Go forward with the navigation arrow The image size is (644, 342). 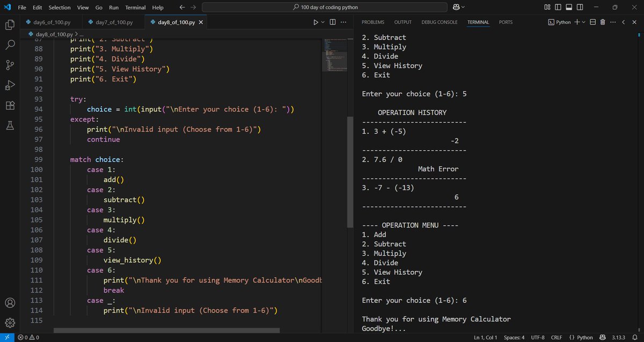click(x=193, y=7)
